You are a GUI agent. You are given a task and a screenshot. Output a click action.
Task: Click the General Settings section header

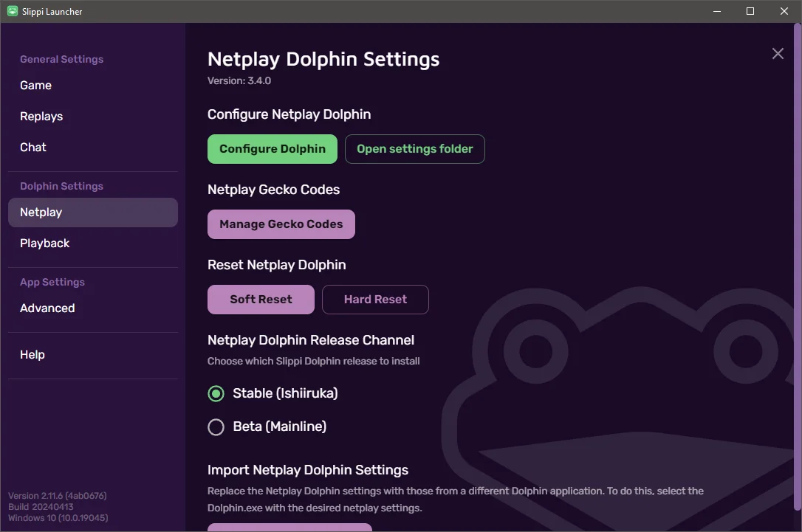61,59
